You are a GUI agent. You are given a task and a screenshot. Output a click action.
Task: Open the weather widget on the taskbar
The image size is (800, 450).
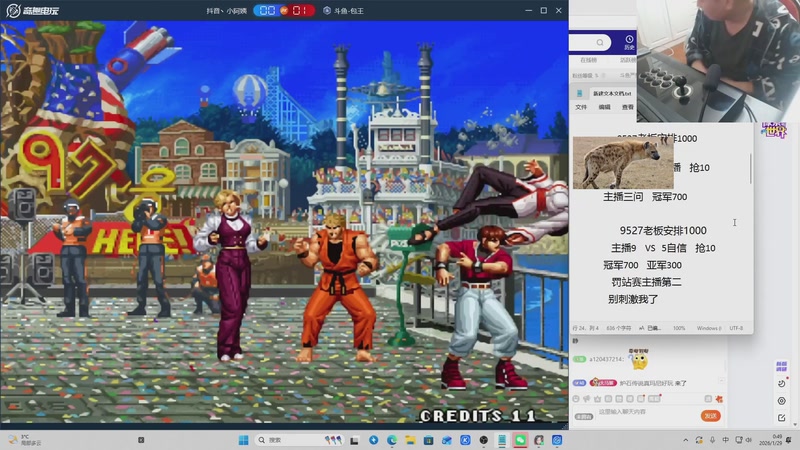coord(24,440)
